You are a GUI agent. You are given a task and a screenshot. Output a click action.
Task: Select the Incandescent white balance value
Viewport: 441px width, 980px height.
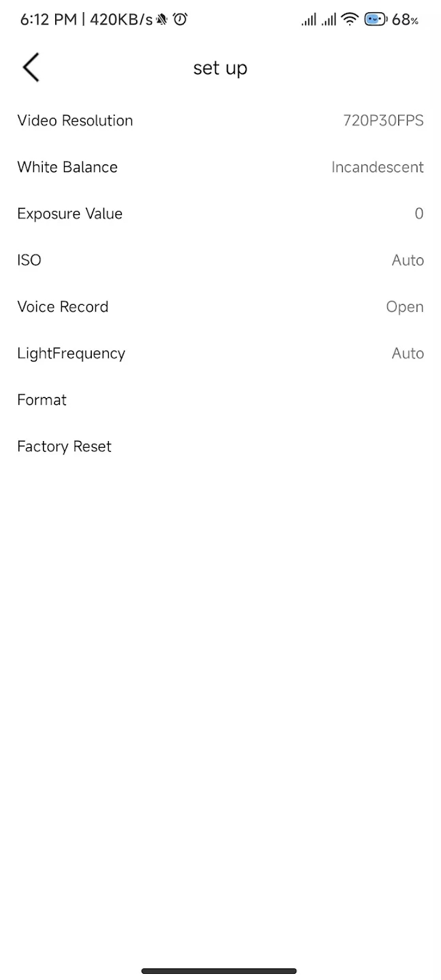click(x=378, y=167)
